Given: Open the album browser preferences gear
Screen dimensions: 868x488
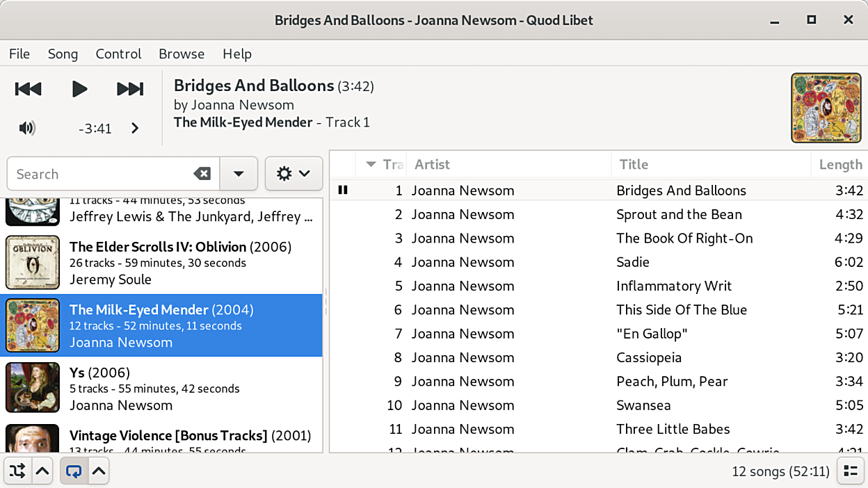Looking at the screenshot, I should coord(294,174).
